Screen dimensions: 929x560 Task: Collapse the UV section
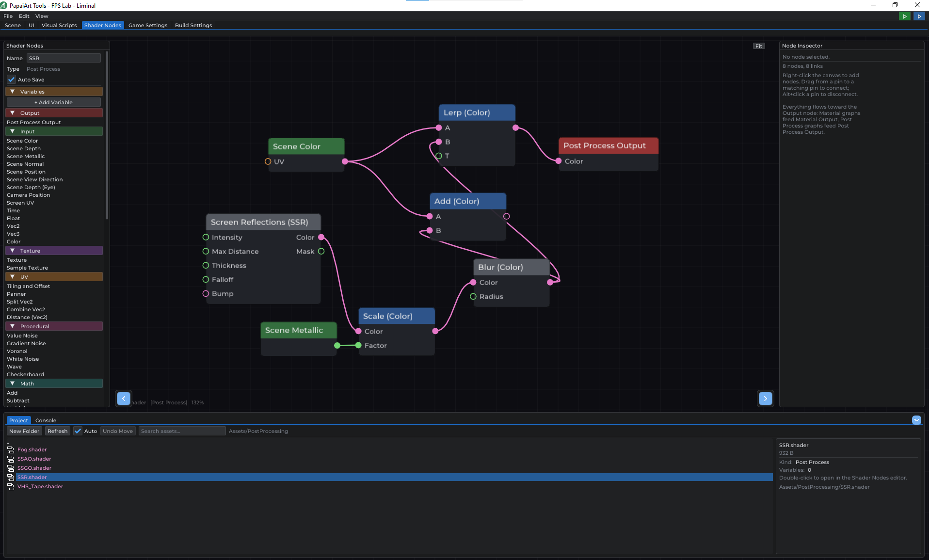[x=54, y=277]
